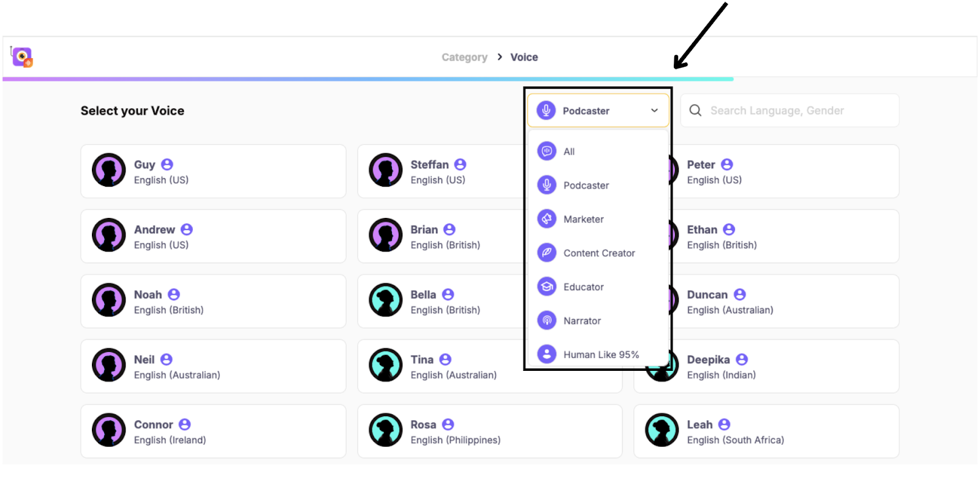The width and height of the screenshot is (980, 500).
Task: Choose Educator from the dropdown list
Action: pyautogui.click(x=598, y=286)
